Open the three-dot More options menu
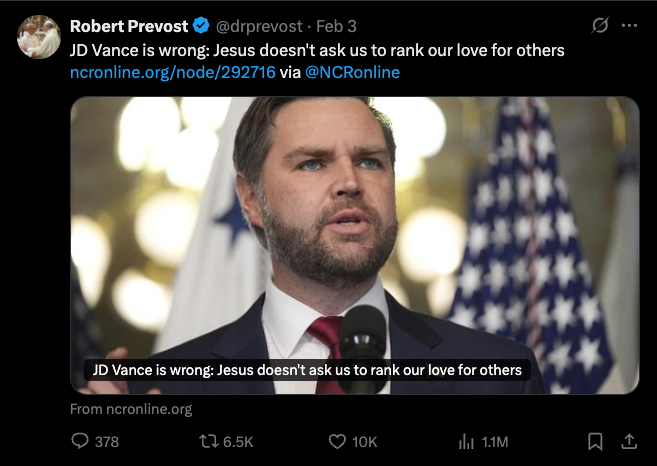657x466 pixels. 629,26
